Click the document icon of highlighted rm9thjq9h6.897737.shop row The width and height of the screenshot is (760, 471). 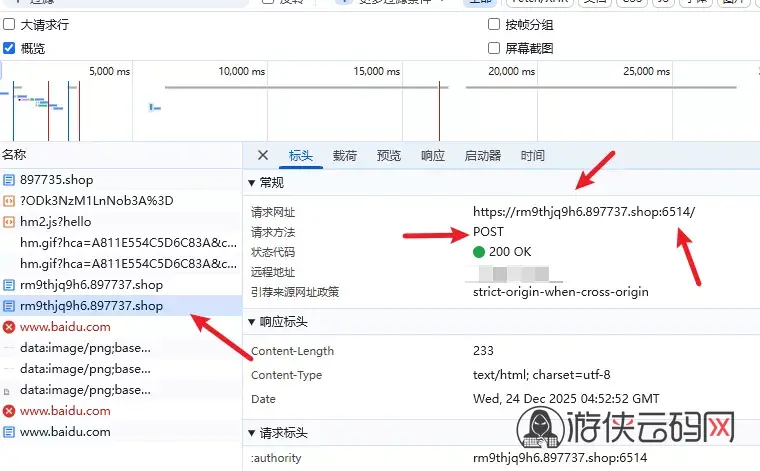(9, 306)
